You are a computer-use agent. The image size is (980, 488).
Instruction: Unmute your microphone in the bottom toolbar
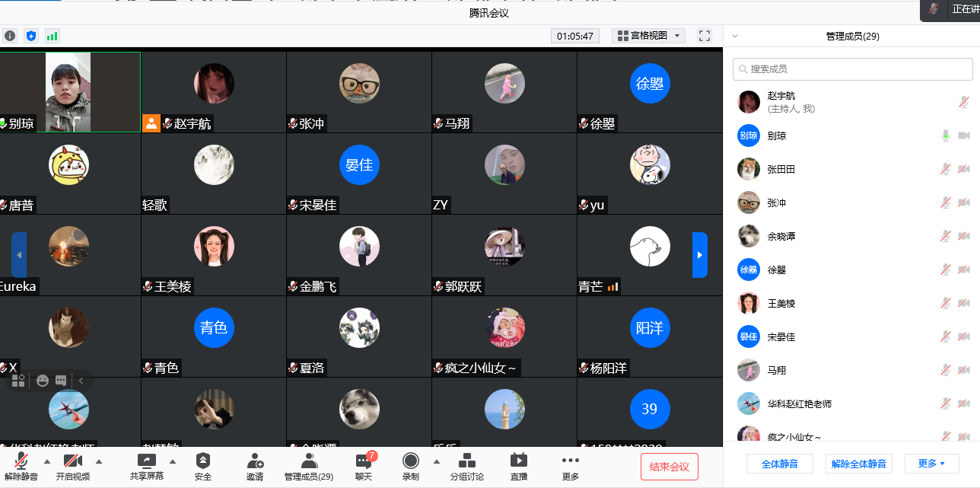[21, 461]
